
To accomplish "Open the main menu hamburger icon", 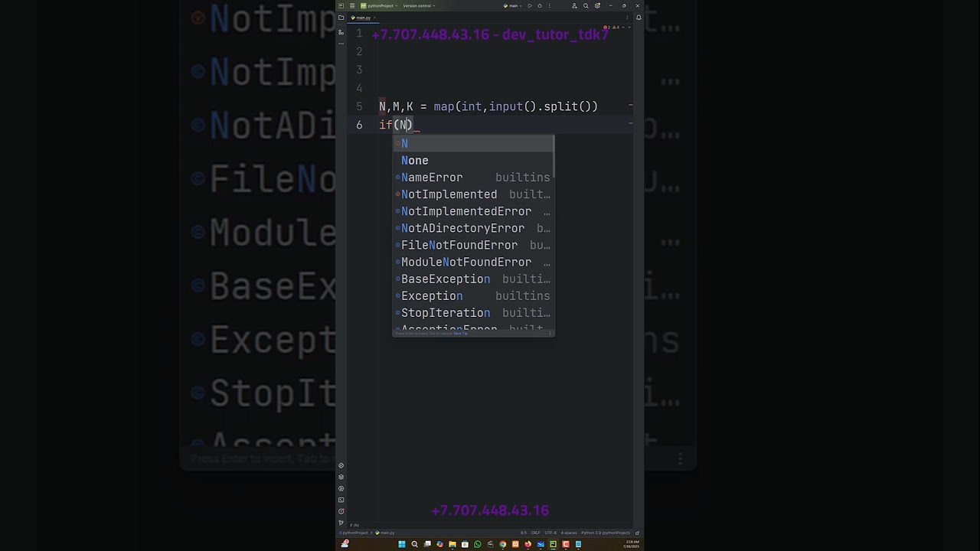I will click(x=352, y=5).
